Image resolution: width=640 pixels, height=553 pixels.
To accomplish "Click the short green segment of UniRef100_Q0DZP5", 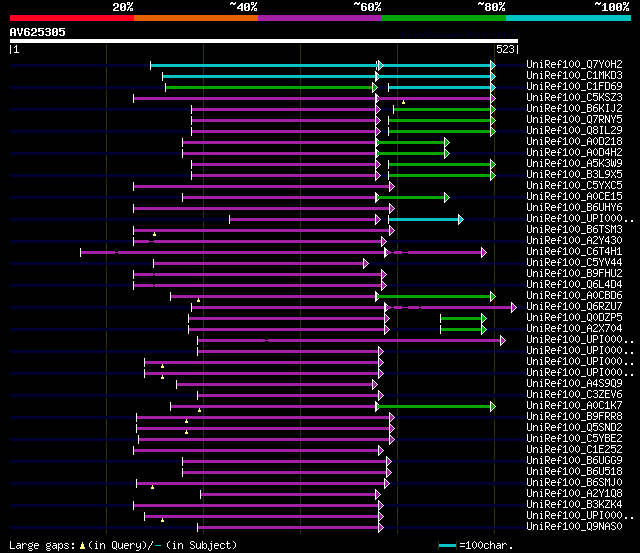I will coord(463,318).
